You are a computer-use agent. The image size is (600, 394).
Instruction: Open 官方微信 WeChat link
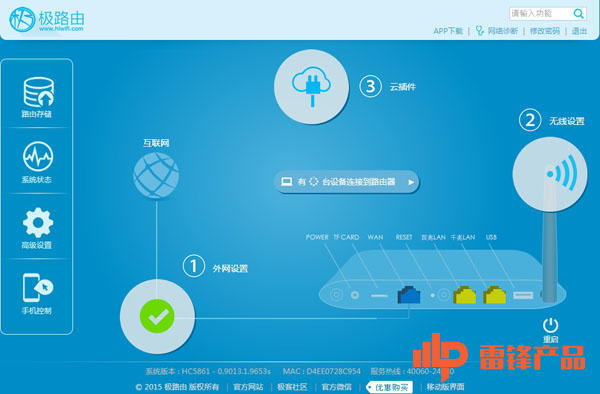click(336, 387)
